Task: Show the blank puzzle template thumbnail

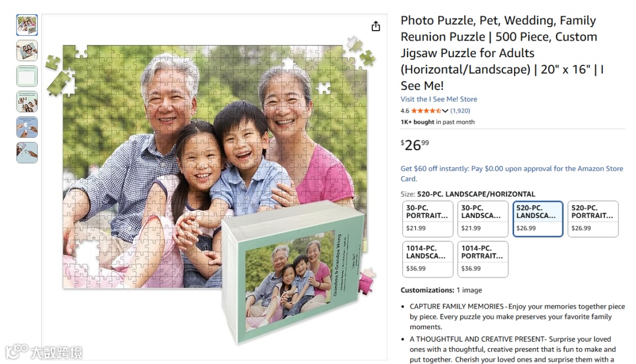Action: point(27,76)
